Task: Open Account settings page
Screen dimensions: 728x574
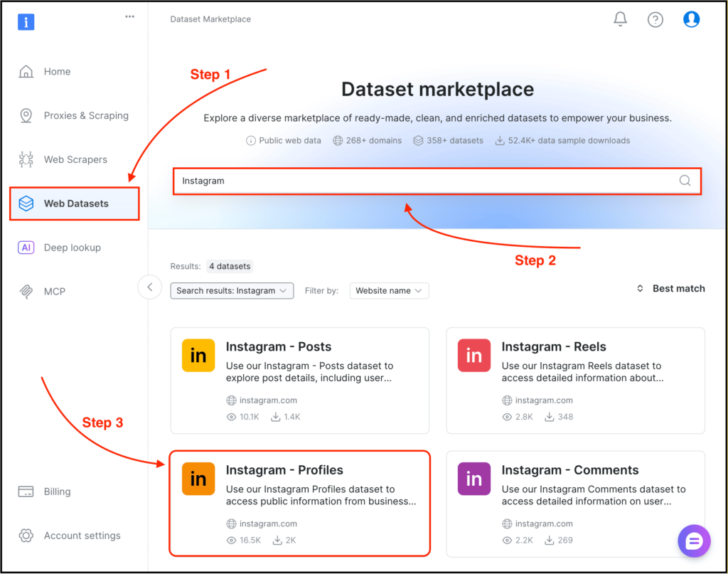Action: pyautogui.click(x=82, y=536)
